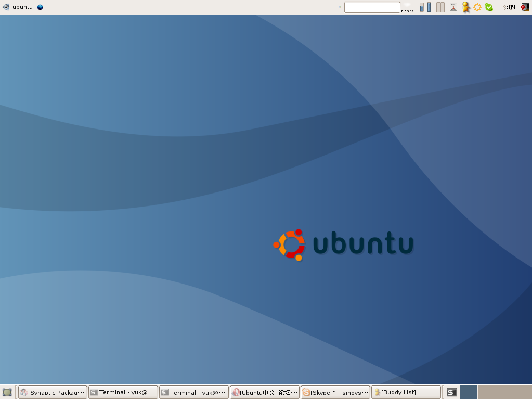
Task: Click the yellow Gaim buddy tray icon
Action: coord(466,7)
